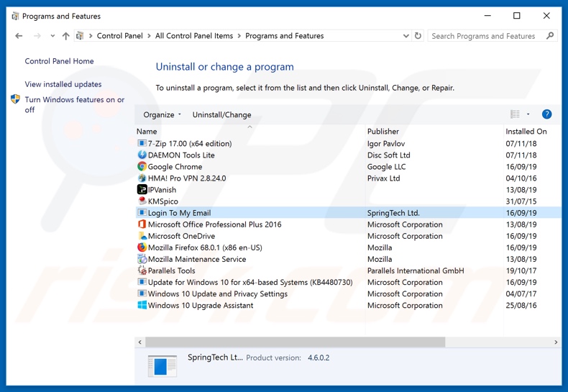The width and height of the screenshot is (568, 392).
Task: Open the help question mark button
Action: pyautogui.click(x=546, y=114)
